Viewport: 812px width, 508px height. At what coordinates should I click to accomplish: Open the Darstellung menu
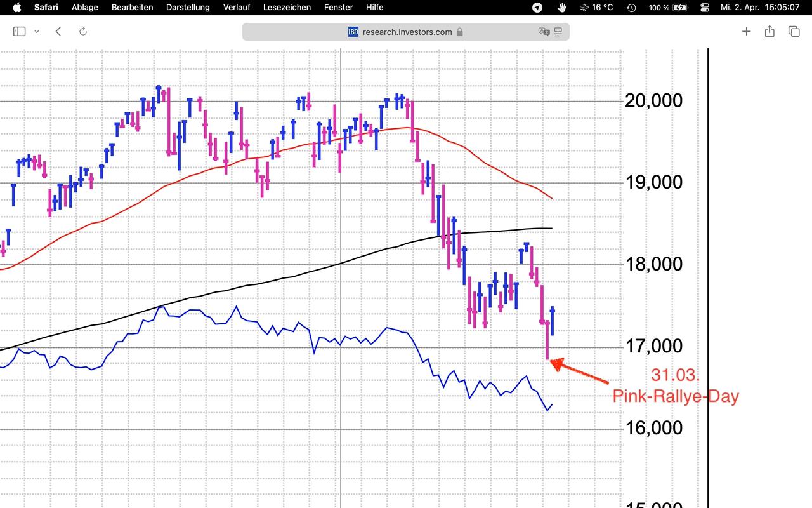[188, 7]
